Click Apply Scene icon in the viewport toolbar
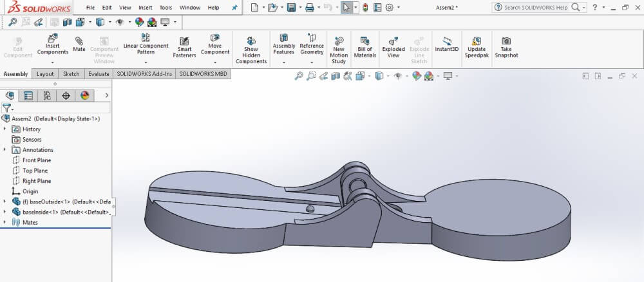 429,76
